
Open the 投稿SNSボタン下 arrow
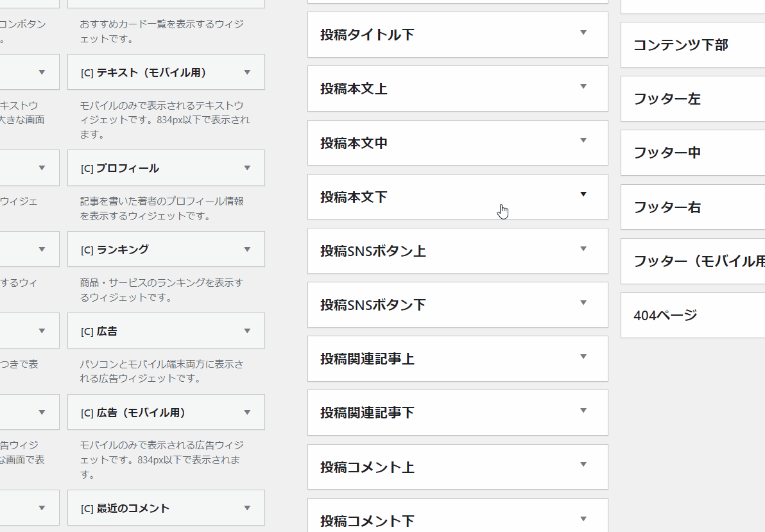(x=583, y=302)
